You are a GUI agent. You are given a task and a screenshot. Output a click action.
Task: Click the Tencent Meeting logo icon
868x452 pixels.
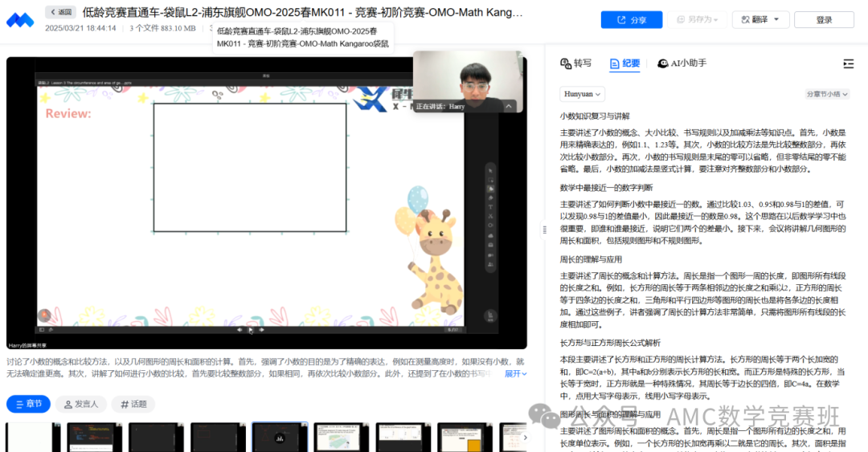pyautogui.click(x=20, y=19)
